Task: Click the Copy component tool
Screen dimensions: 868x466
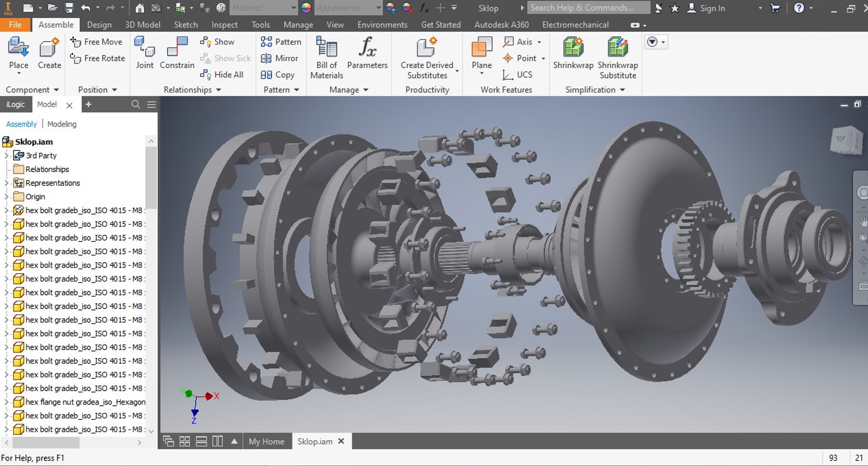Action: 278,75
